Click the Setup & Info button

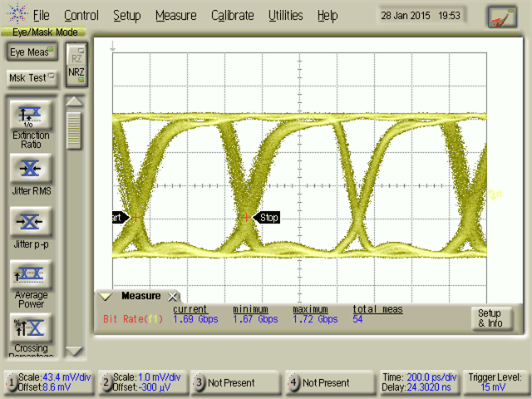pyautogui.click(x=490, y=318)
